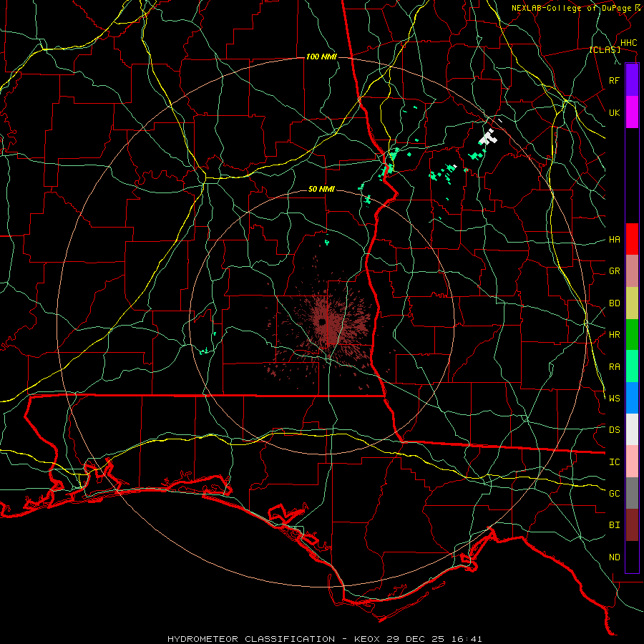Viewport: 644px width, 644px height.
Task: Click the BI brown legend swatch
Action: (632, 525)
